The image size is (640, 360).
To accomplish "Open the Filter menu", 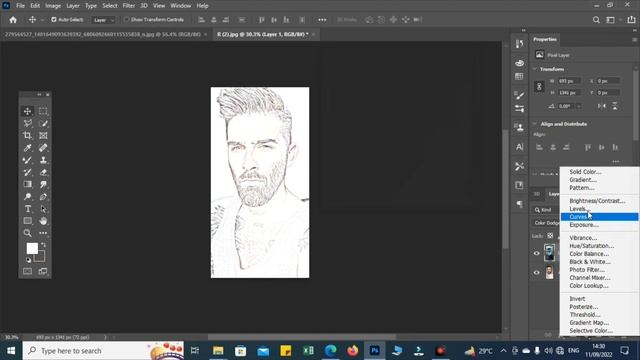I will 129,6.
